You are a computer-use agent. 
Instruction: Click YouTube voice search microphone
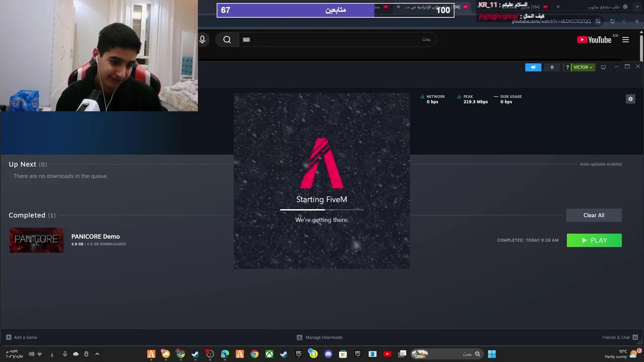click(x=202, y=40)
